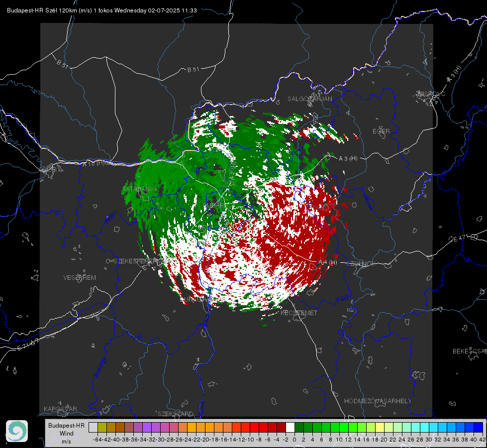Viewport: 487px width, 448px height.
Task: Click the MISKOLC city label
Action: point(431,94)
